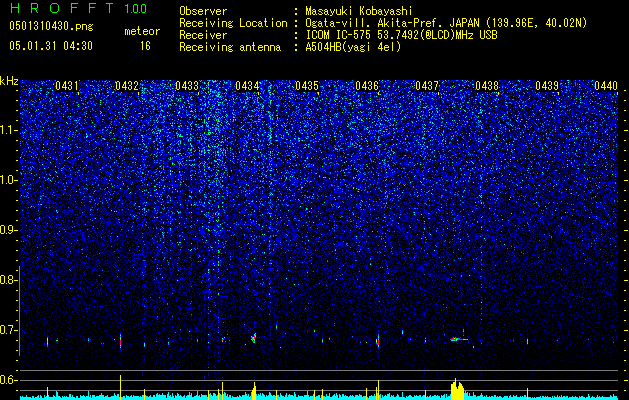Image resolution: width=629 pixels, height=400 pixels.
Task: Select observer name Masayuki Kobayashi
Action: pos(359,11)
